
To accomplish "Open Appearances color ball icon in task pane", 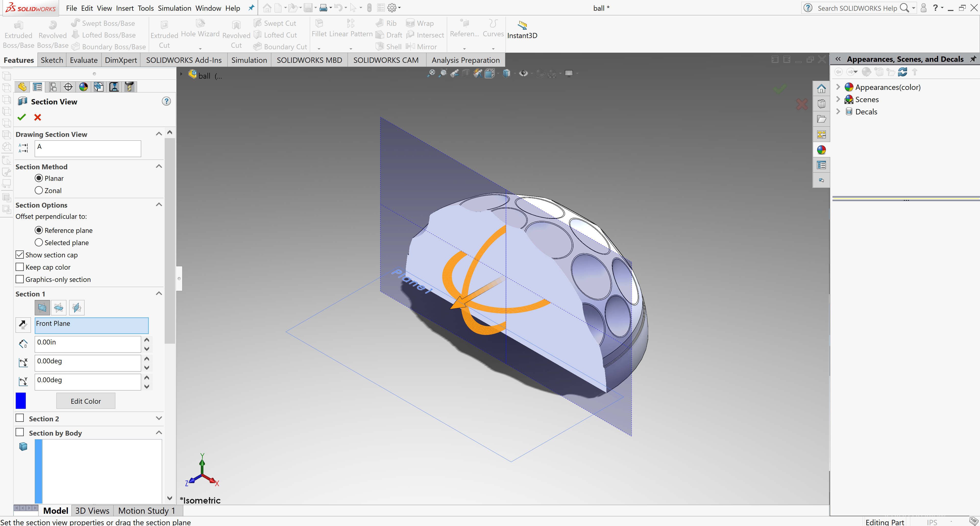I will [821, 150].
